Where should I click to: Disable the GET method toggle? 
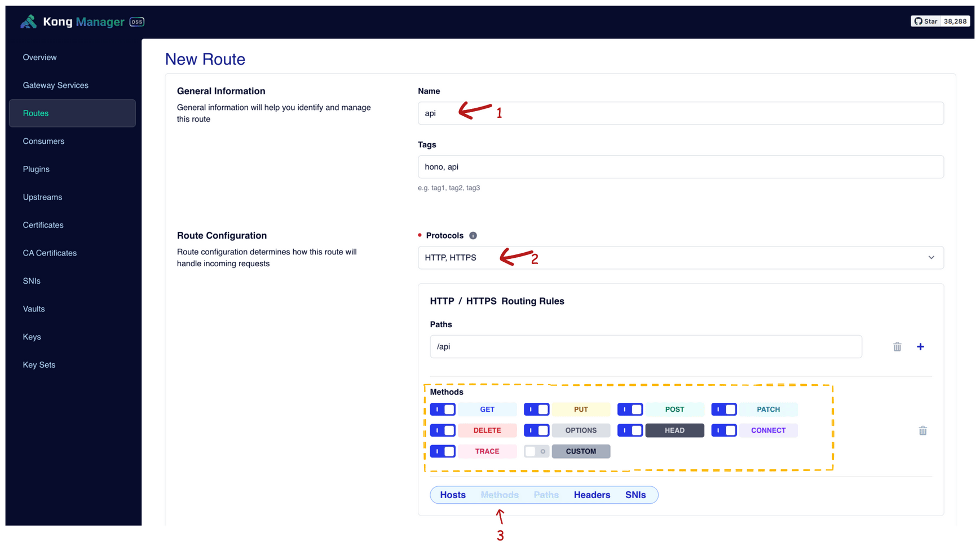[x=443, y=410]
